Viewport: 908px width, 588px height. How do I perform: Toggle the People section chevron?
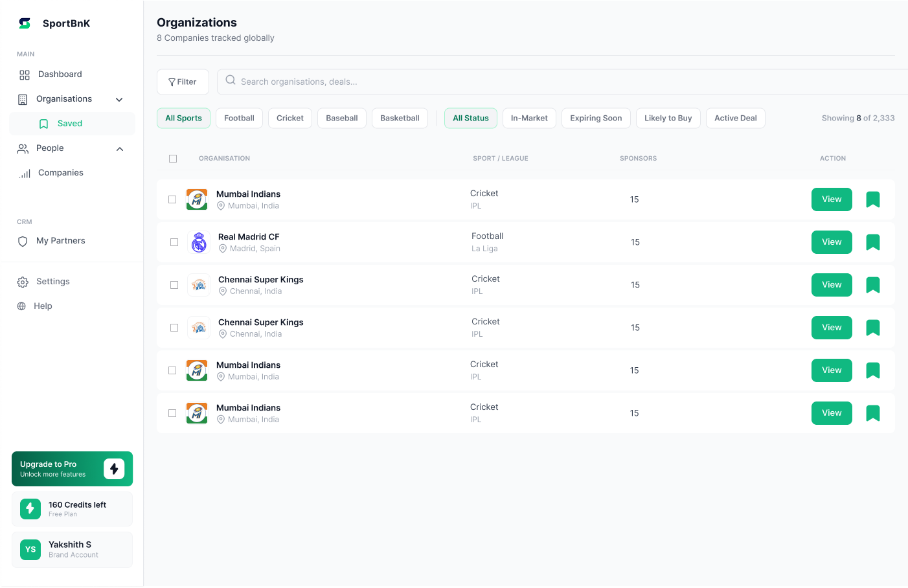(x=120, y=149)
